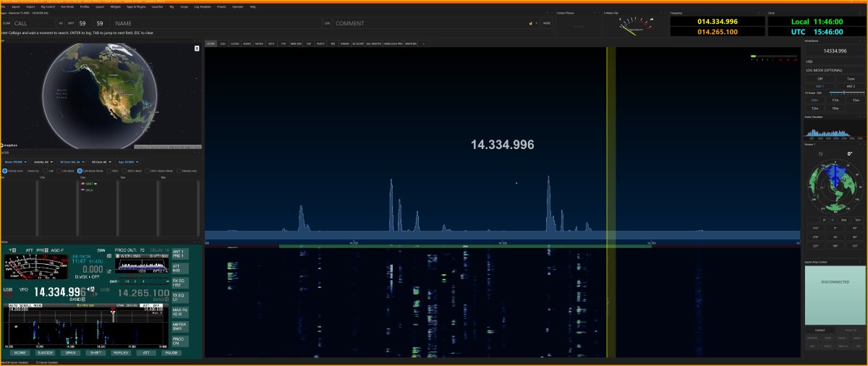This screenshot has width=868, height=366.
Task: Open the Operator menu
Action: (x=237, y=7)
